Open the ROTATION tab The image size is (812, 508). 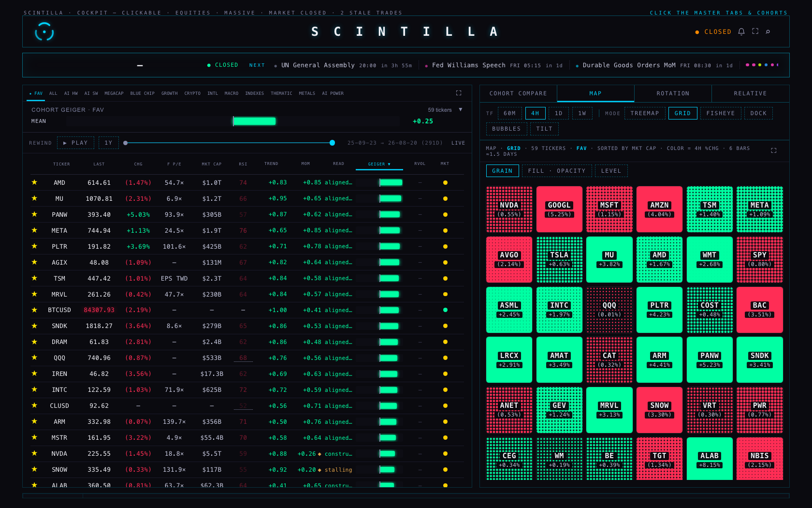coord(673,93)
